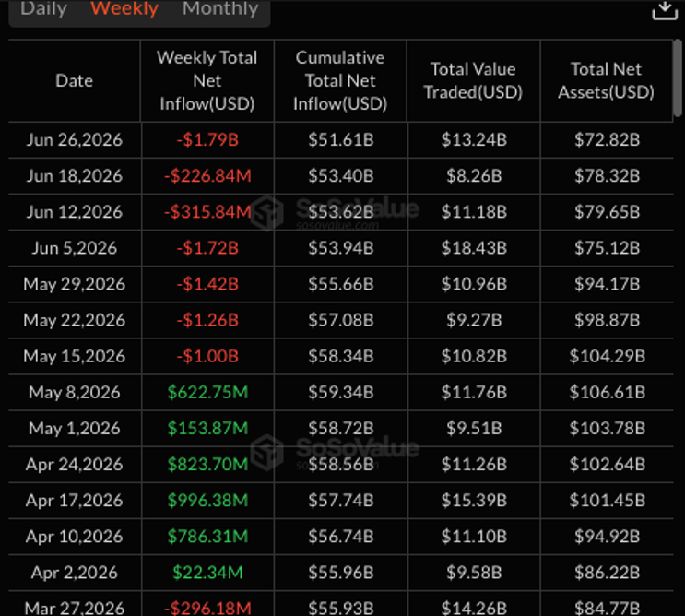Select the Jun 18,2026 date cell

click(x=75, y=176)
